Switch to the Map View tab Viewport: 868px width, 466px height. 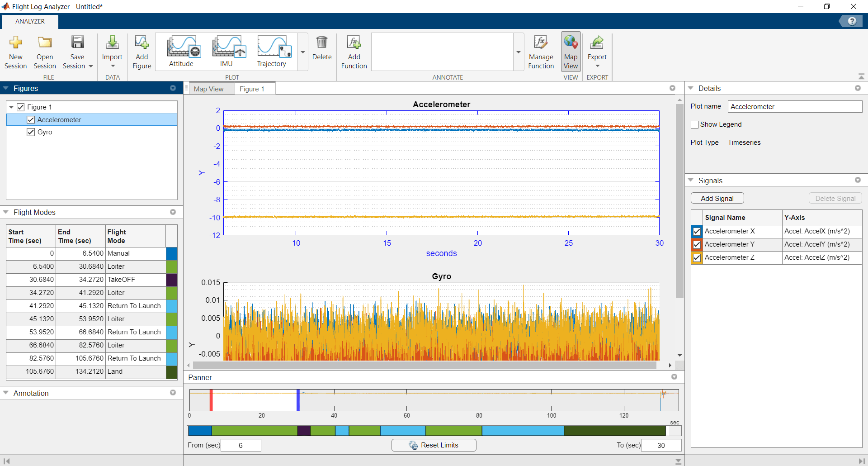[210, 88]
